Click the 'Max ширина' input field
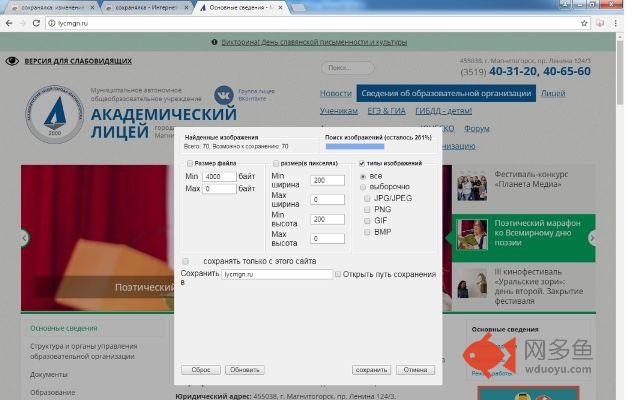This screenshot has height=400, width=640. [327, 200]
